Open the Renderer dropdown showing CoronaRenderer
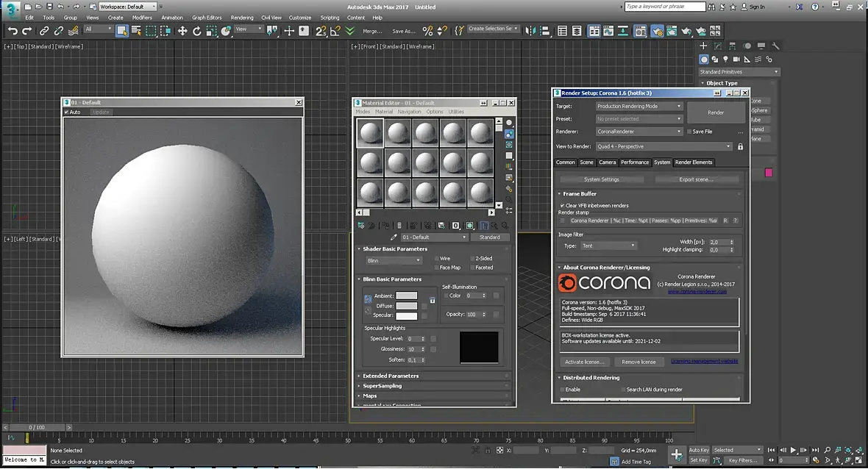Viewport: 868px width, 469px height. coord(638,132)
